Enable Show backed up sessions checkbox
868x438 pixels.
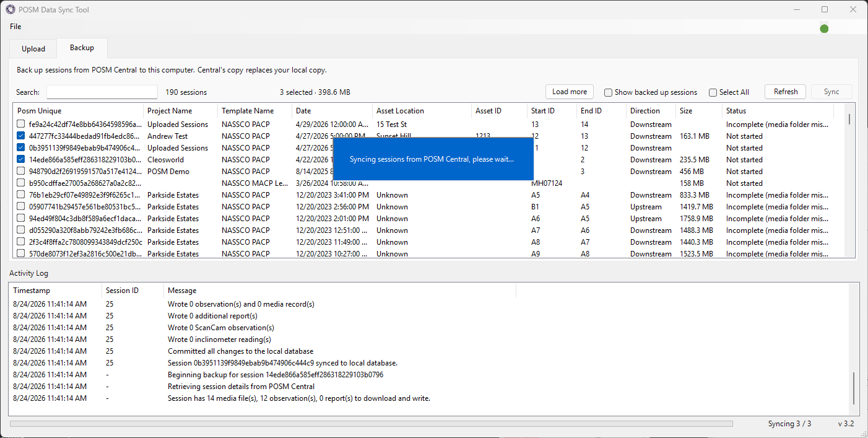click(609, 92)
